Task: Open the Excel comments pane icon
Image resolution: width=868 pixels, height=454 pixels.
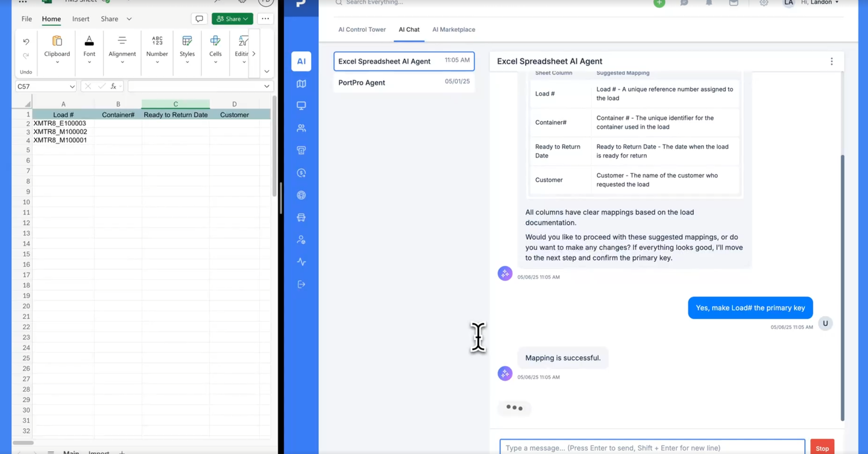Action: [199, 19]
